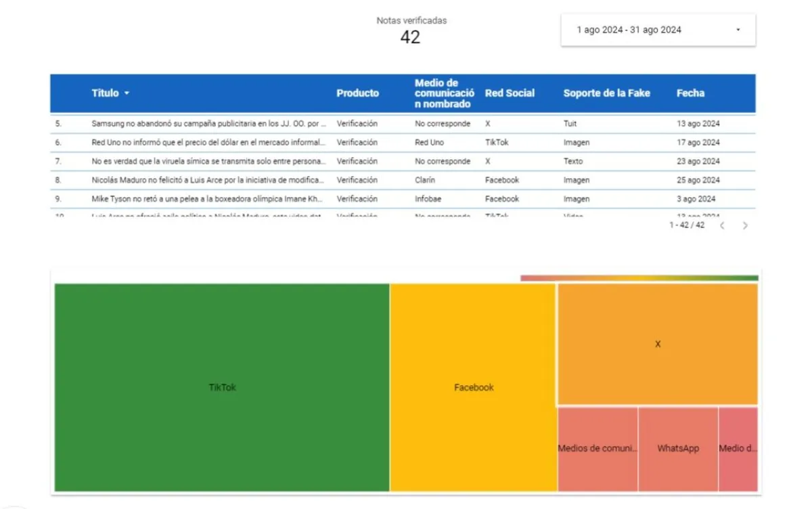This screenshot has width=812, height=509.
Task: Open the date range dropdown
Action: coord(658,30)
